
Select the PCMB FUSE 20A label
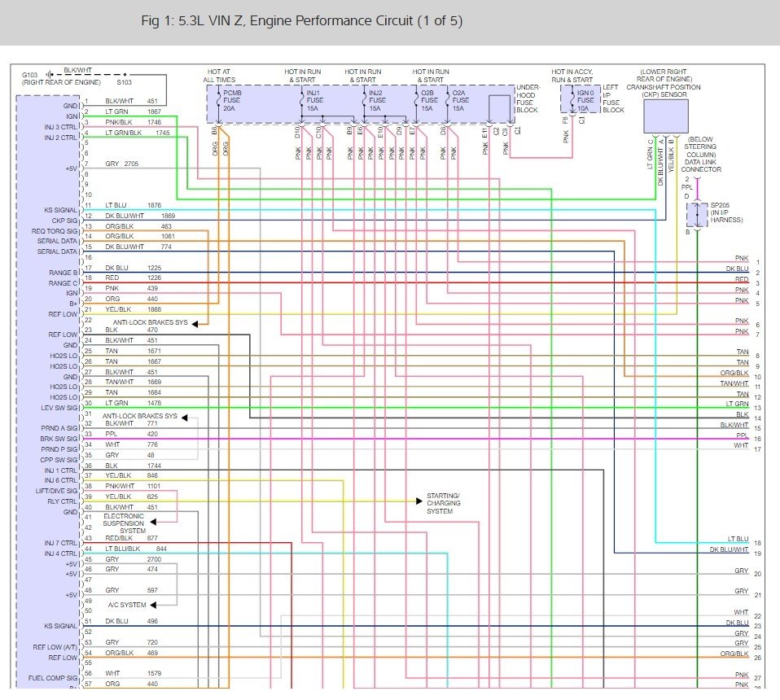[x=232, y=100]
